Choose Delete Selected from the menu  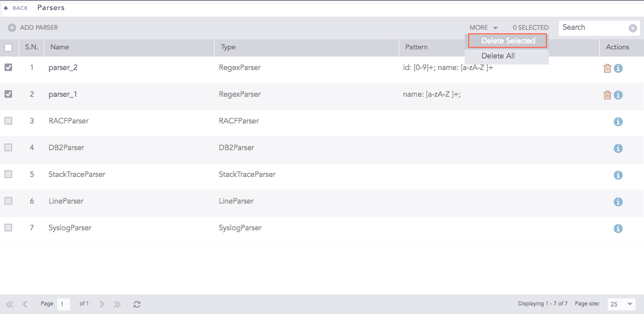click(x=507, y=41)
